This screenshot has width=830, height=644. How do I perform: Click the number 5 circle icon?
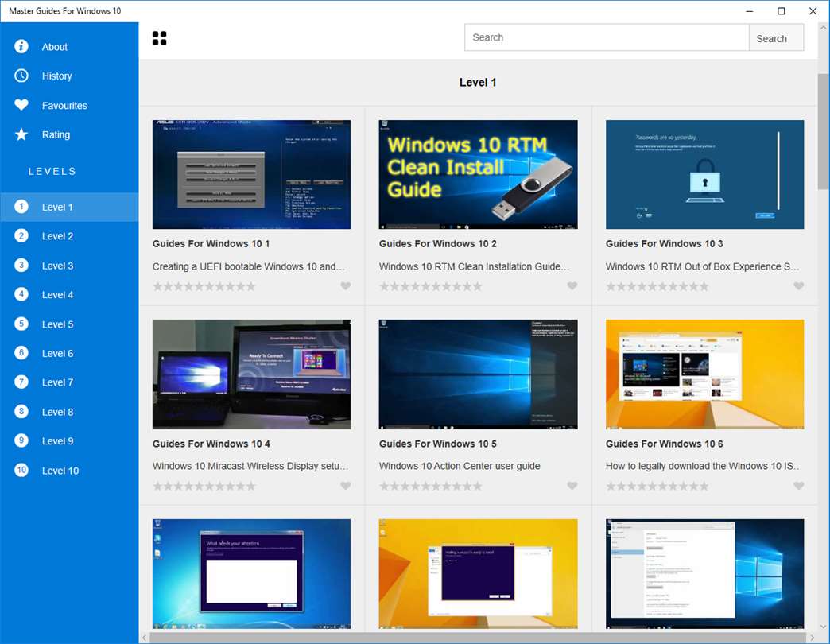pos(21,324)
